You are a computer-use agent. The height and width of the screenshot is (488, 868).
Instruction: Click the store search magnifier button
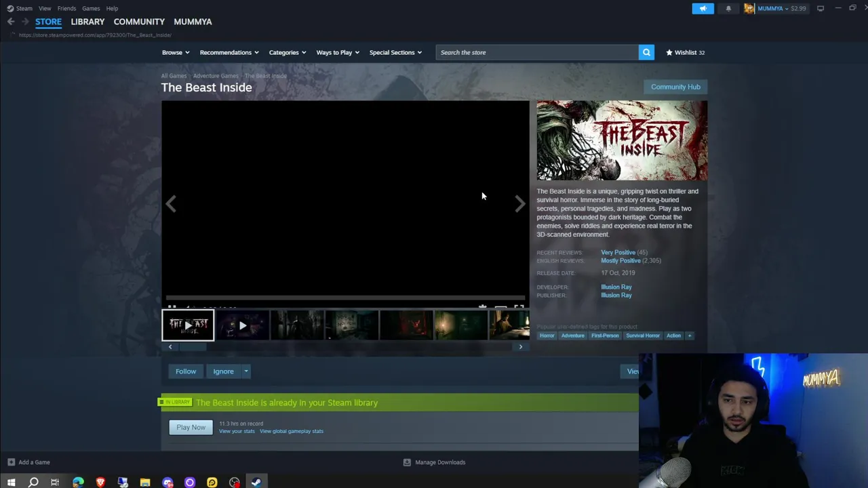(646, 52)
